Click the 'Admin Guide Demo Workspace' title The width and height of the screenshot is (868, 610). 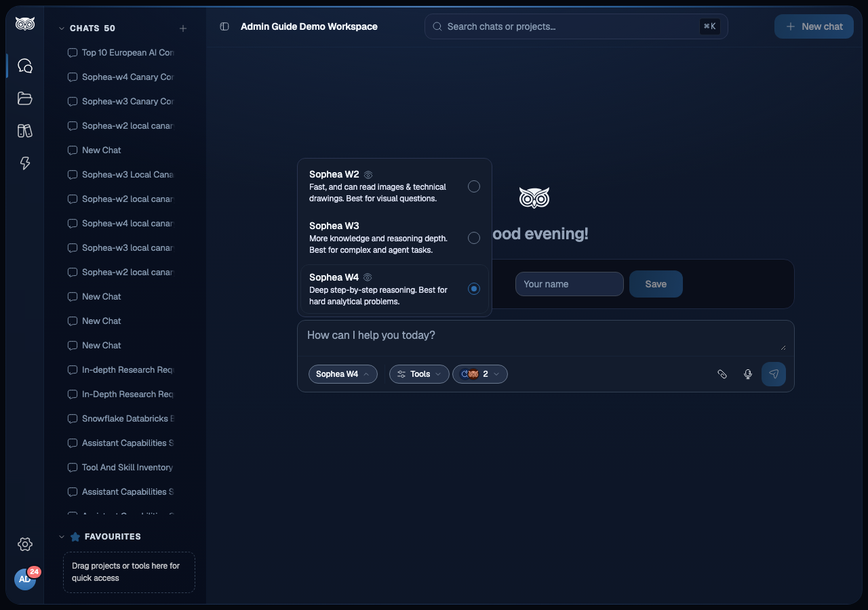[x=309, y=26]
